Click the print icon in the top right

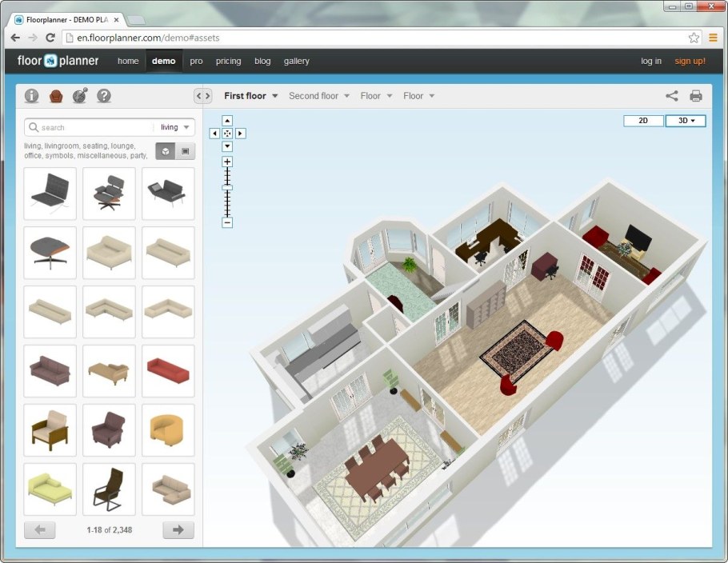(695, 95)
